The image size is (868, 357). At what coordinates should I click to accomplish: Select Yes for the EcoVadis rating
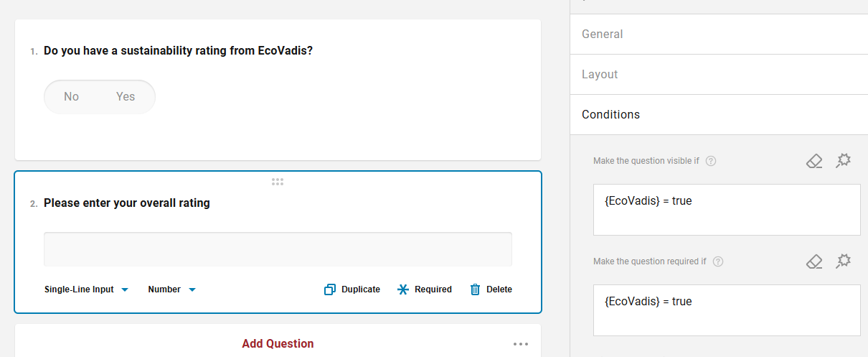click(126, 97)
